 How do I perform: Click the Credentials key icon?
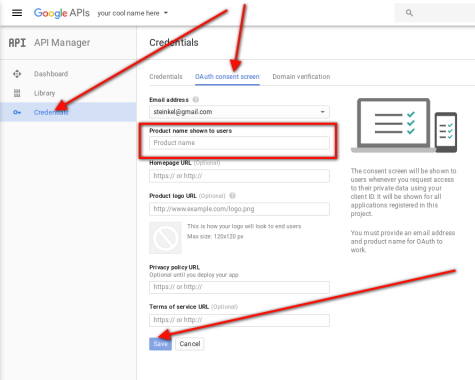(17, 112)
